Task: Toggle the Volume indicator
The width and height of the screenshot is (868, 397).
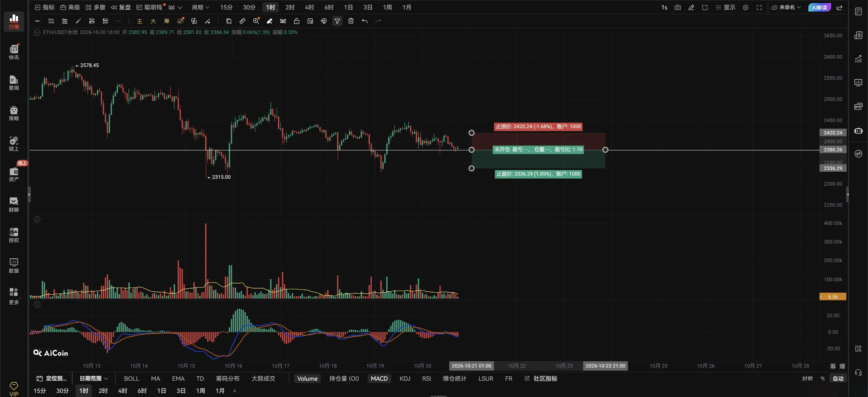Action: point(307,378)
